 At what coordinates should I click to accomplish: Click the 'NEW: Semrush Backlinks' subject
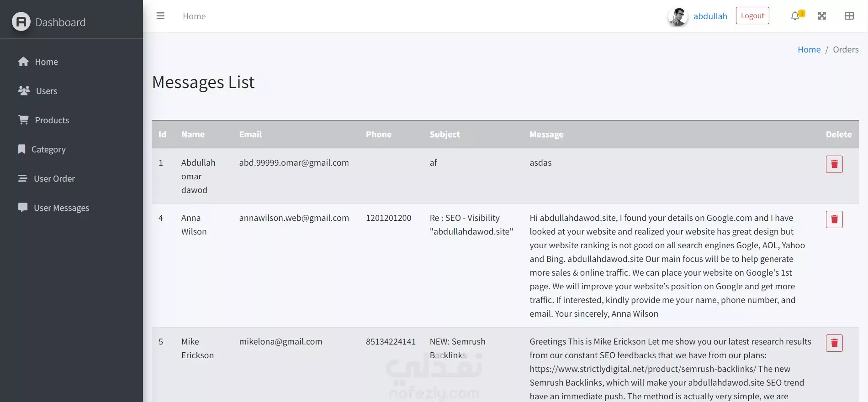457,348
